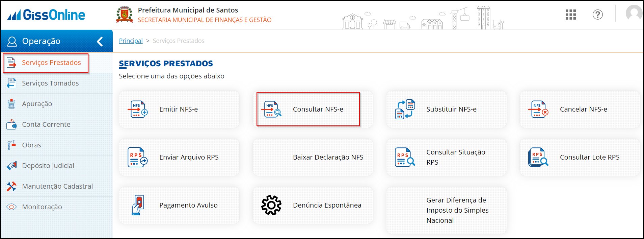Select the Cancelar NFS-e icon

tap(538, 109)
